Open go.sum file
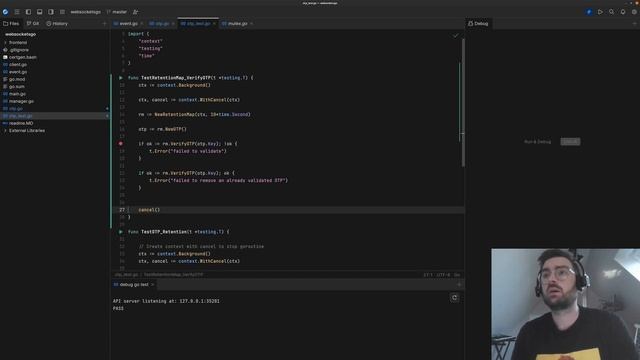 (17, 87)
